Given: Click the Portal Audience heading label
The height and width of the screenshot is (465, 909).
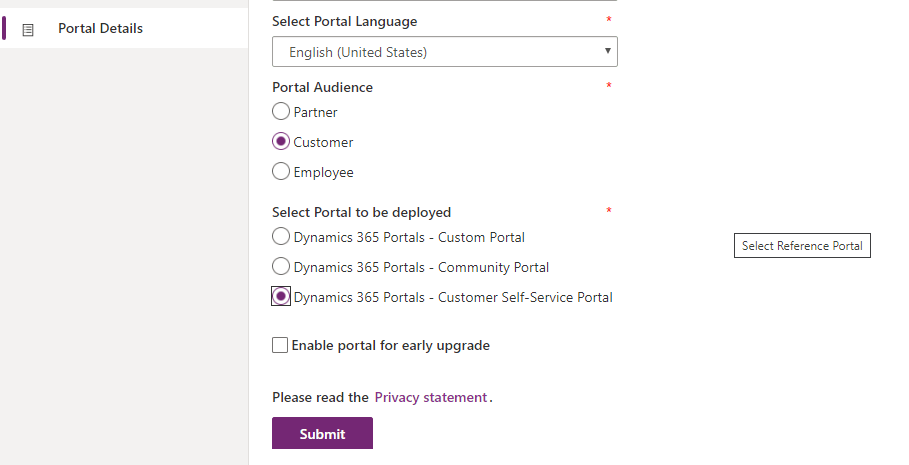Looking at the screenshot, I should coord(322,87).
